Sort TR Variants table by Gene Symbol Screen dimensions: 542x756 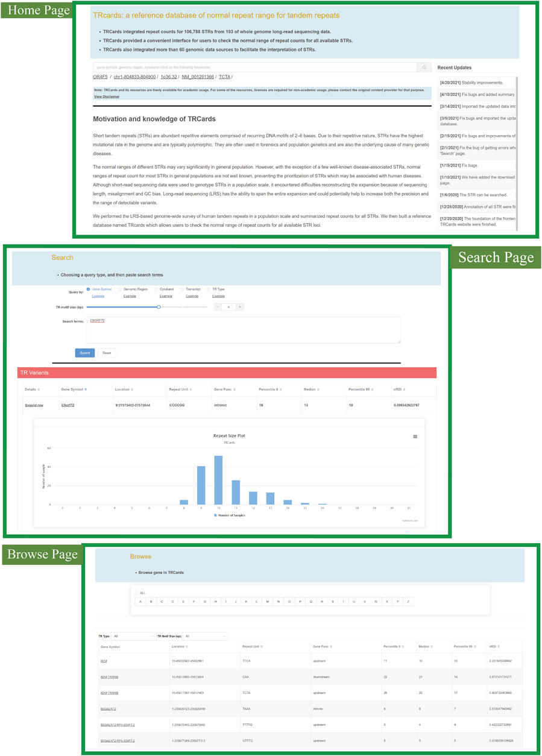[x=86, y=389]
